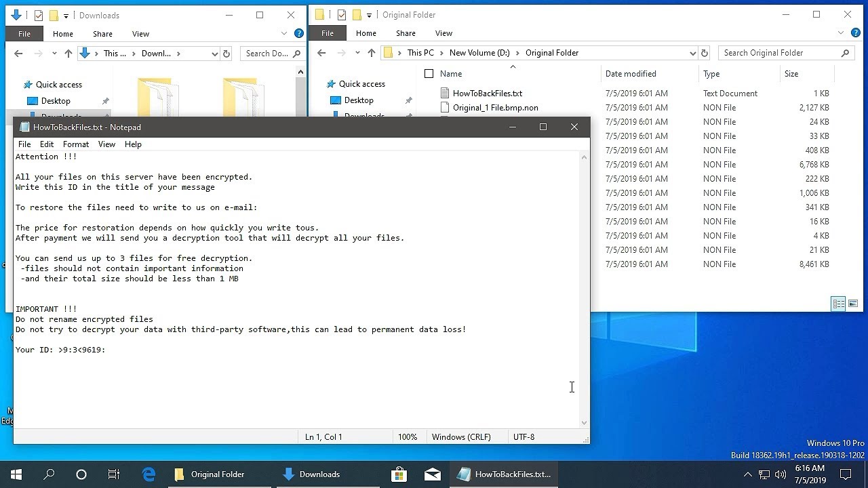Go back in Original Folder window
Screen dimensions: 868x488
[x=321, y=53]
